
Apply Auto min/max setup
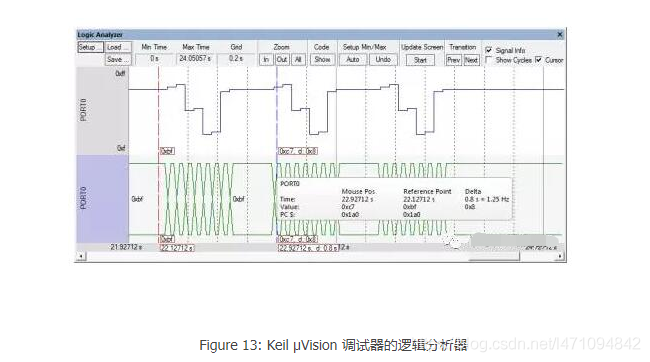tap(353, 60)
